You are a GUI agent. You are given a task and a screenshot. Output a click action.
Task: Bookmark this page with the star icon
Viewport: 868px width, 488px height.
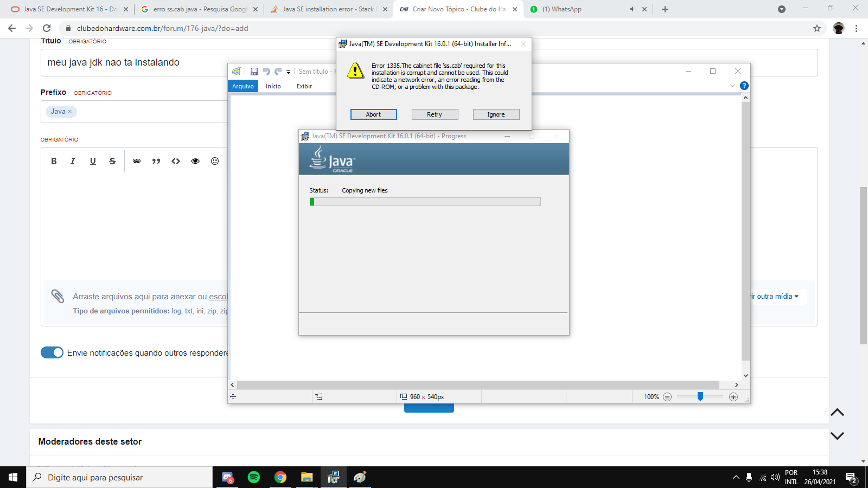[817, 28]
